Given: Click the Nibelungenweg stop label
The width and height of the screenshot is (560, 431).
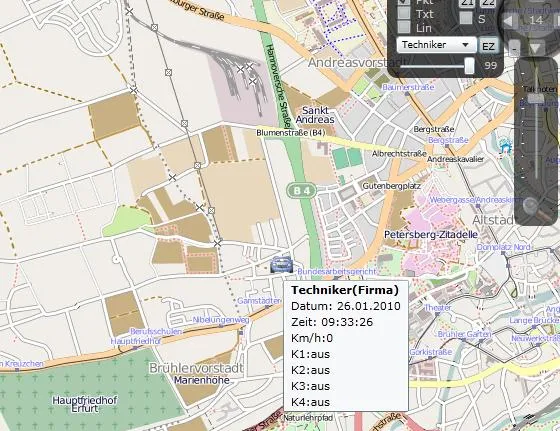Looking at the screenshot, I should [x=221, y=320].
